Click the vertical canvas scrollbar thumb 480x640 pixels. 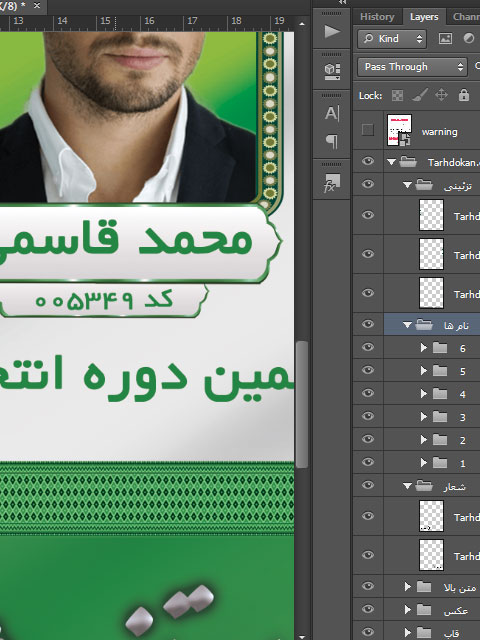coord(302,404)
